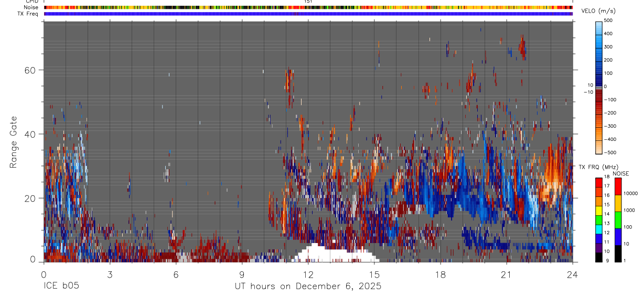Click the 'Range Gate' vertical axis title
Viewport: 644px width, 297px height.
pos(14,142)
